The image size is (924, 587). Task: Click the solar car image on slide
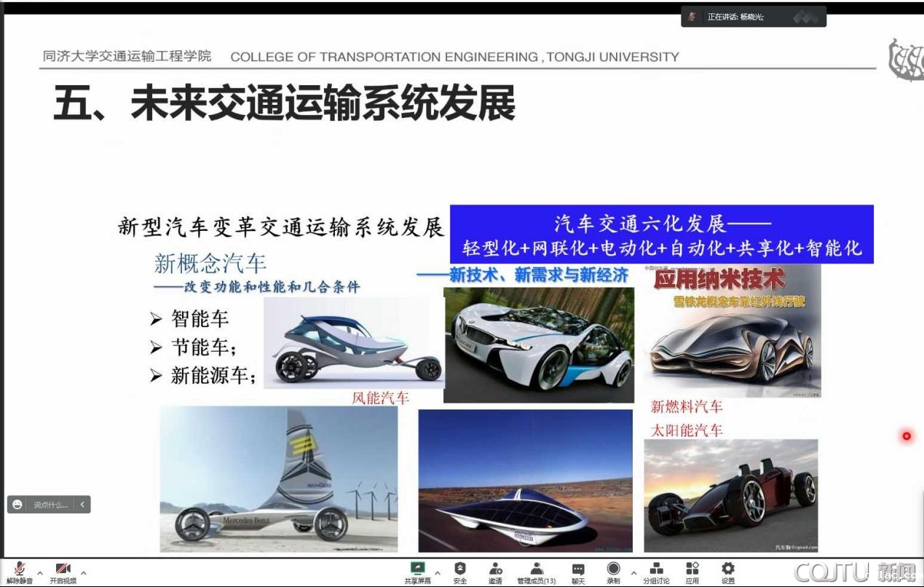tap(525, 480)
